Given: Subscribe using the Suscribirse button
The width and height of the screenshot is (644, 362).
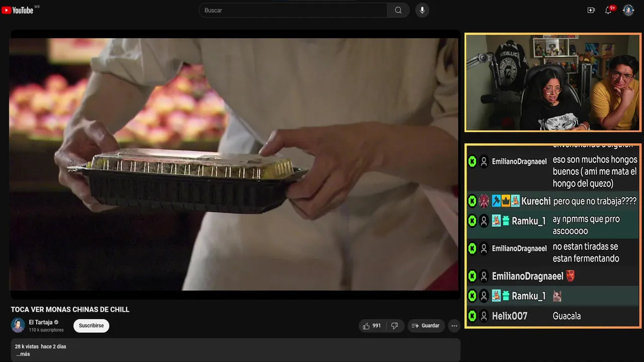Looking at the screenshot, I should [x=91, y=326].
